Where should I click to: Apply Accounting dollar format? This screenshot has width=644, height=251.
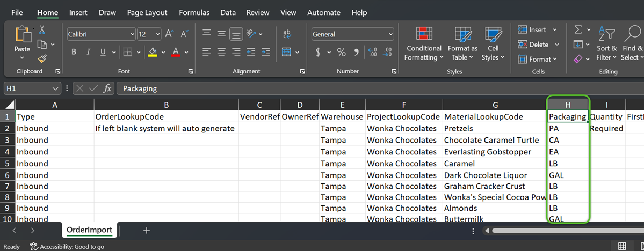tap(319, 52)
